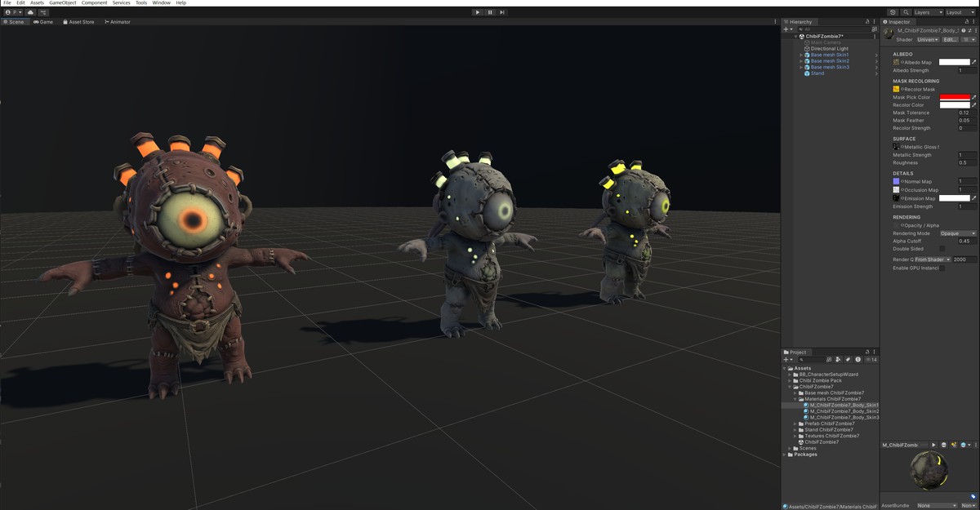
Task: Switch to the Asset Store tab
Action: coord(78,22)
